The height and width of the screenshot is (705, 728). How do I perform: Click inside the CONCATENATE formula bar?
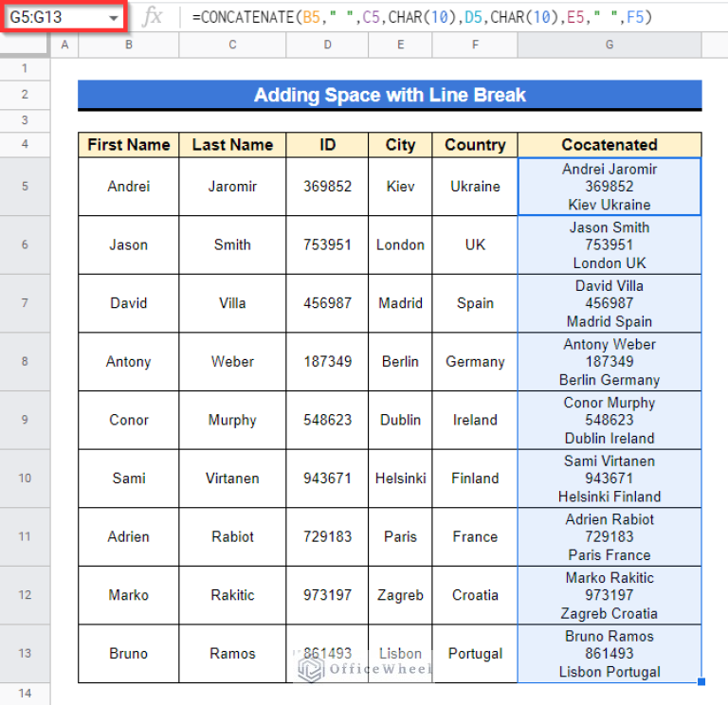click(x=427, y=18)
